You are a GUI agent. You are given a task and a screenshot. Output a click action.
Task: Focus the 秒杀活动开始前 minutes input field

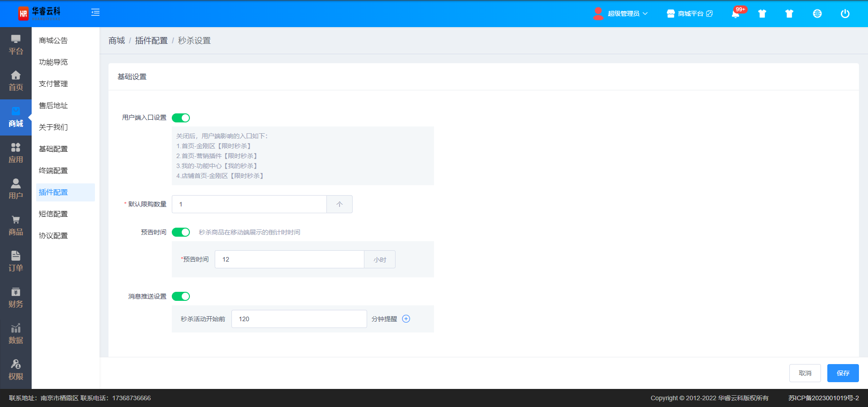pos(299,319)
